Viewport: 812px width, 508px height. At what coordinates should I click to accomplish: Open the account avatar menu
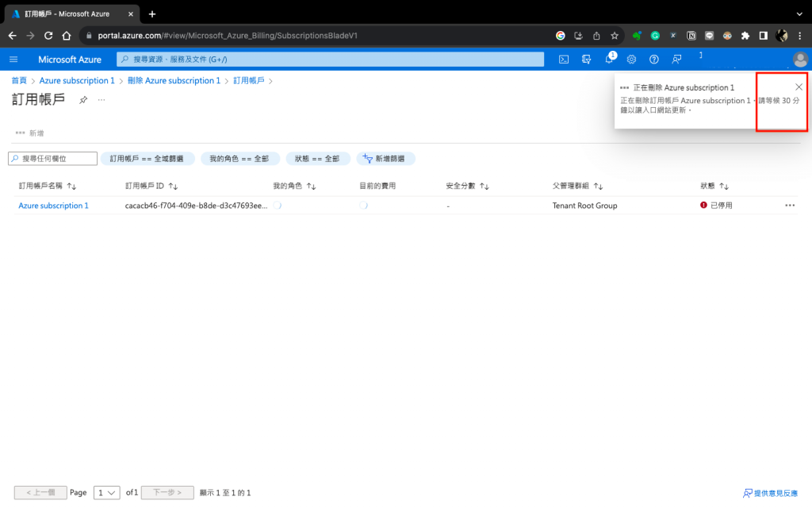click(800, 59)
